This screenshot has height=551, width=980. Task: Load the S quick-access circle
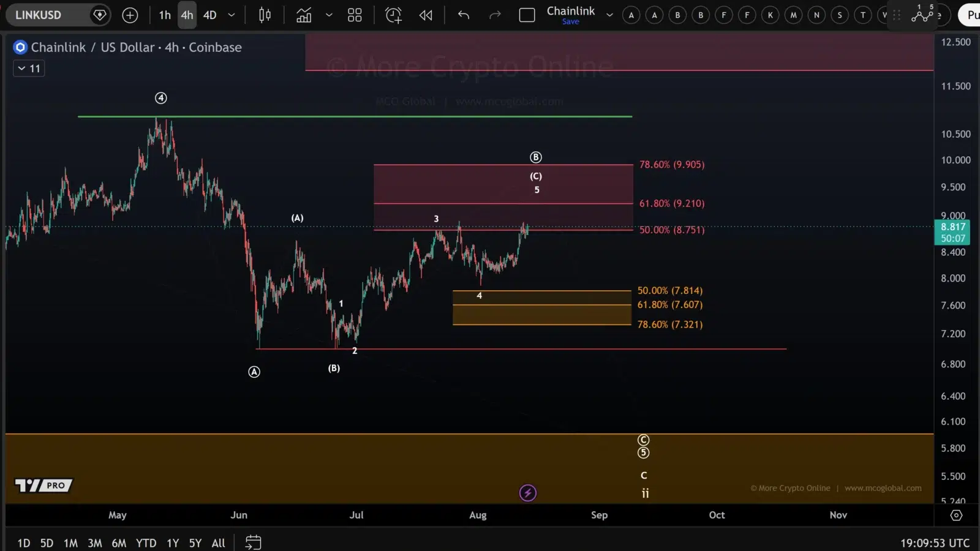point(840,15)
